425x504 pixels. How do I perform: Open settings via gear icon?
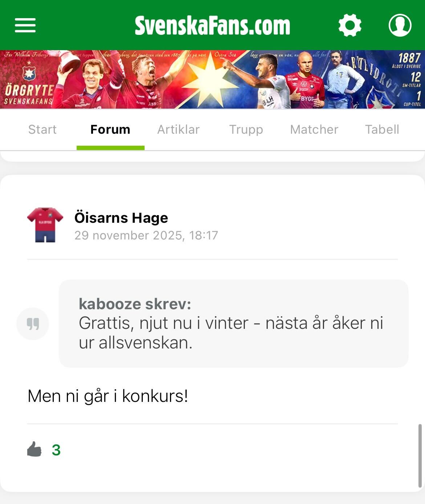pos(350,25)
